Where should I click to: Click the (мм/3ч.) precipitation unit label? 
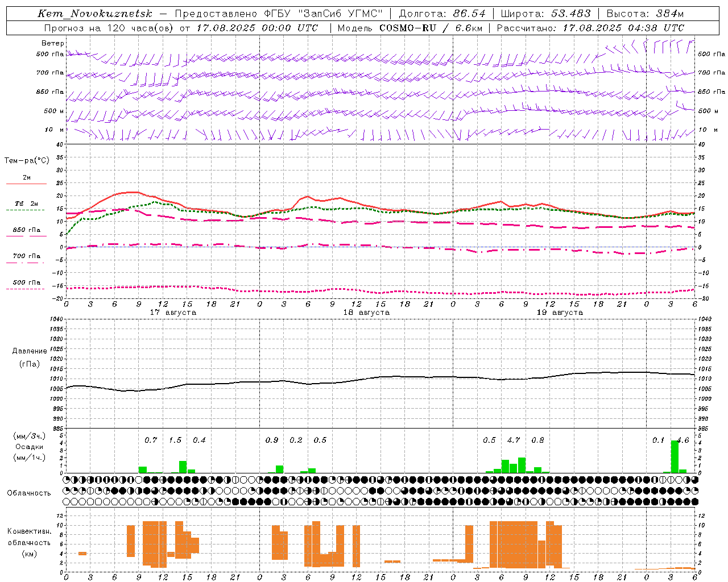pyautogui.click(x=30, y=436)
